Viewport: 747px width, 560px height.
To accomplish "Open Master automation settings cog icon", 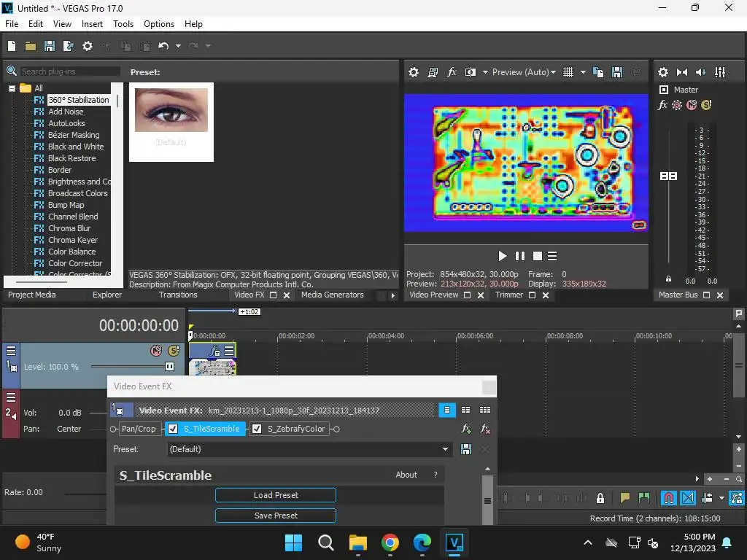I will tap(677, 105).
